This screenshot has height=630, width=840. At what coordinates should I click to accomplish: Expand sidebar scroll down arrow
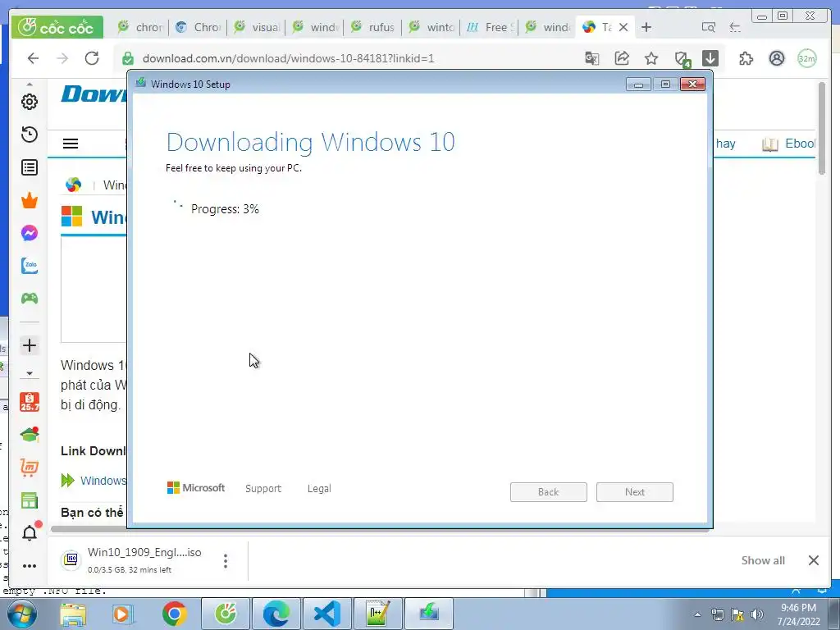tap(30, 373)
